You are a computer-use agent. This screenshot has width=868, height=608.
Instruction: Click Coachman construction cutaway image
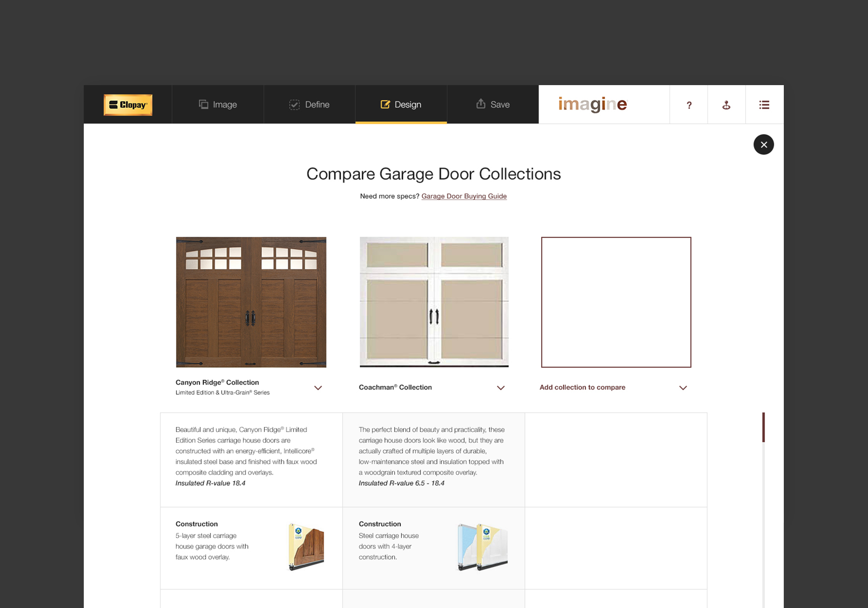click(x=483, y=546)
